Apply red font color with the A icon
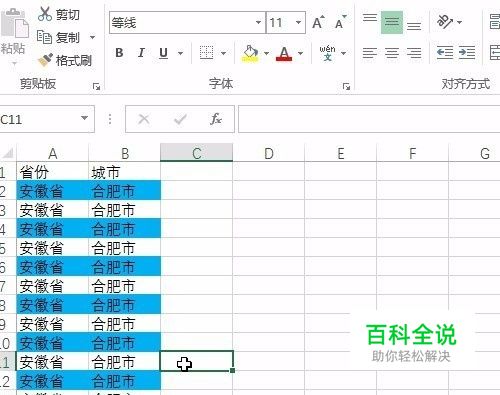Viewport: 500px width, 395px height. pos(284,53)
